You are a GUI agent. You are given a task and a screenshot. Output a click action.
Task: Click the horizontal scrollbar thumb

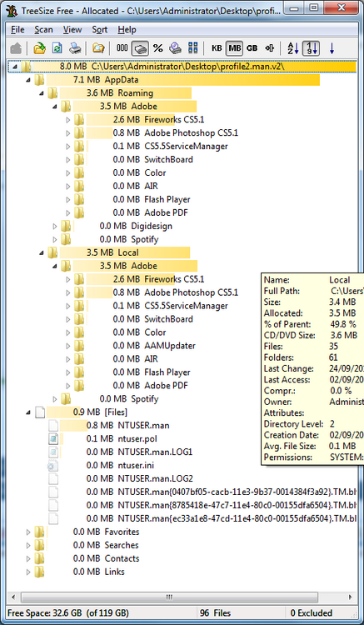click(169, 597)
